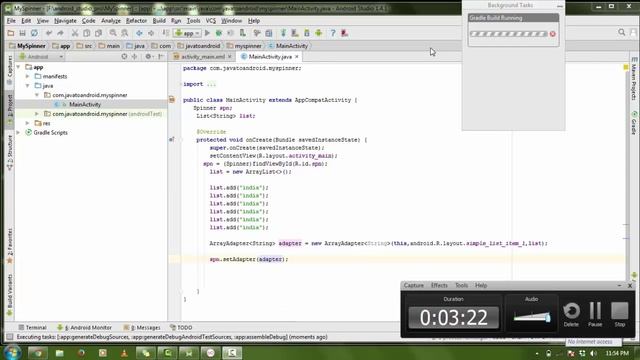Open the Android project view dropdown
This screenshot has width=640, height=360.
(41, 57)
